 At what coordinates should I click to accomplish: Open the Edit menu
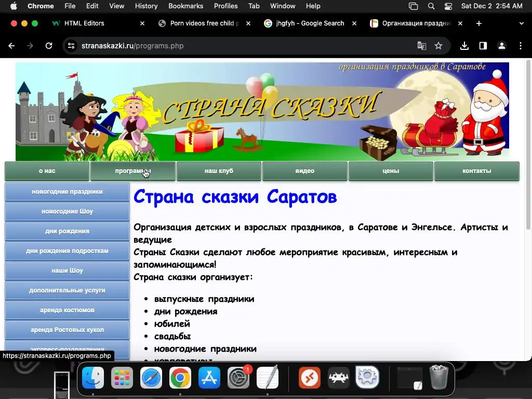pyautogui.click(x=92, y=6)
